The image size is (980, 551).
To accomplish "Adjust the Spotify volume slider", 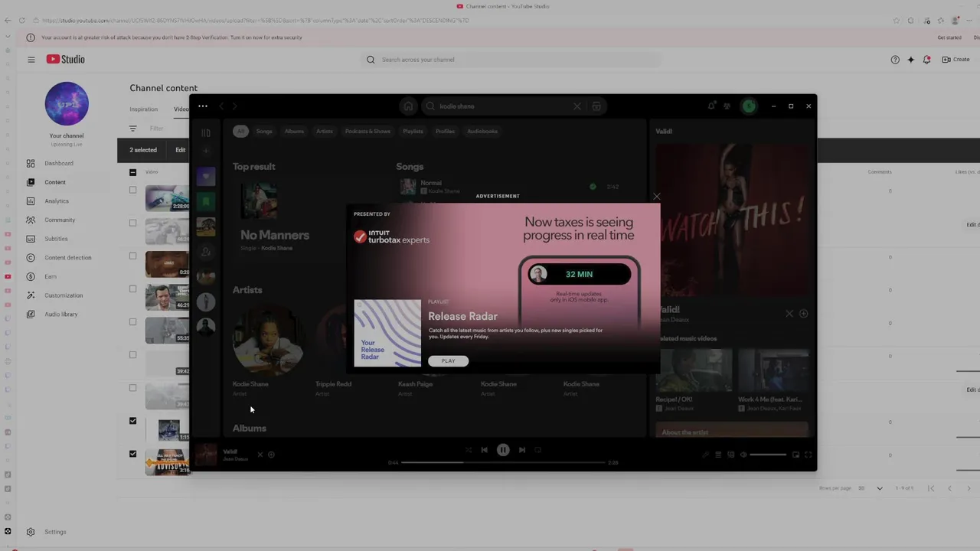I will pyautogui.click(x=768, y=455).
